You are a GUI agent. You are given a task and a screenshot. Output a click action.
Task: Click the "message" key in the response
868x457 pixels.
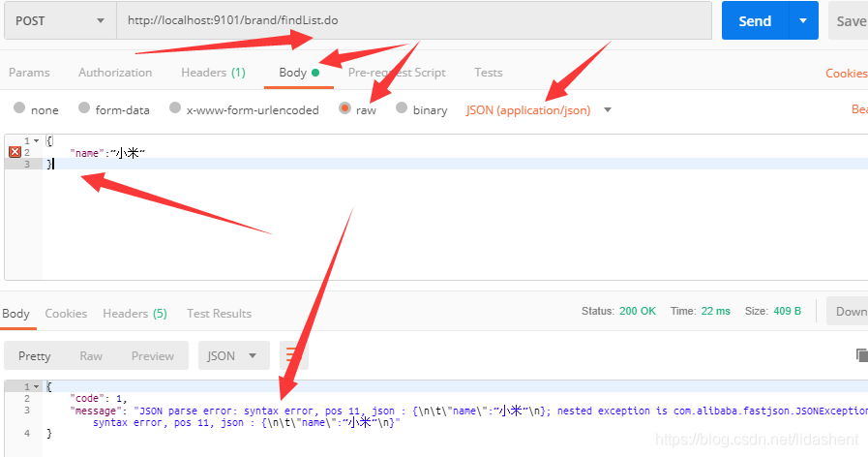(x=96, y=411)
